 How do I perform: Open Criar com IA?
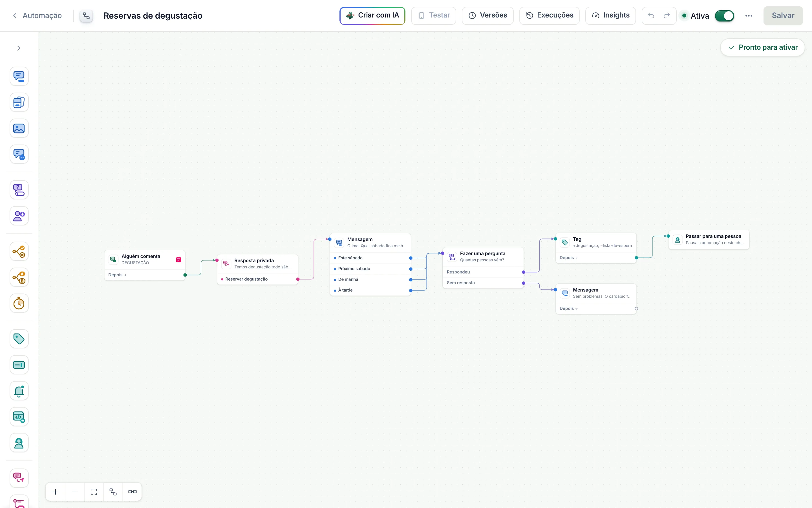tap(372, 16)
